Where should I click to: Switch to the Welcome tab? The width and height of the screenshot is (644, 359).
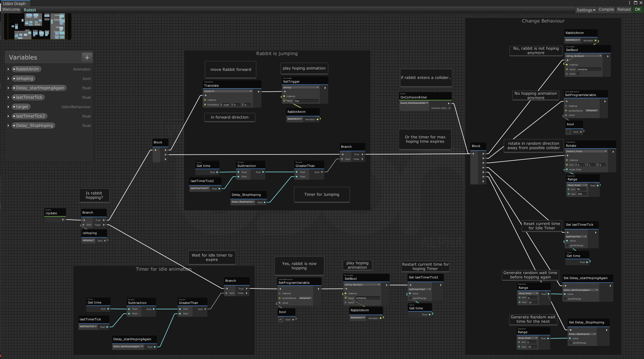(11, 9)
